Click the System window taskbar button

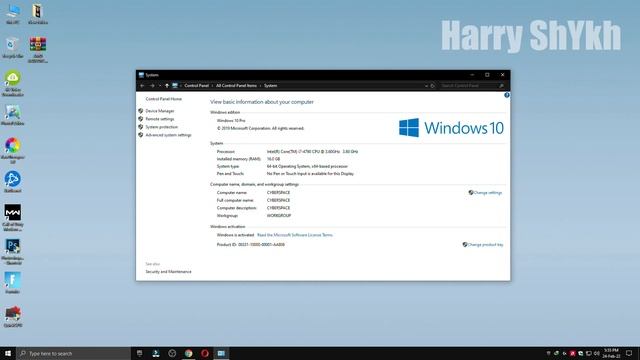tap(221, 353)
